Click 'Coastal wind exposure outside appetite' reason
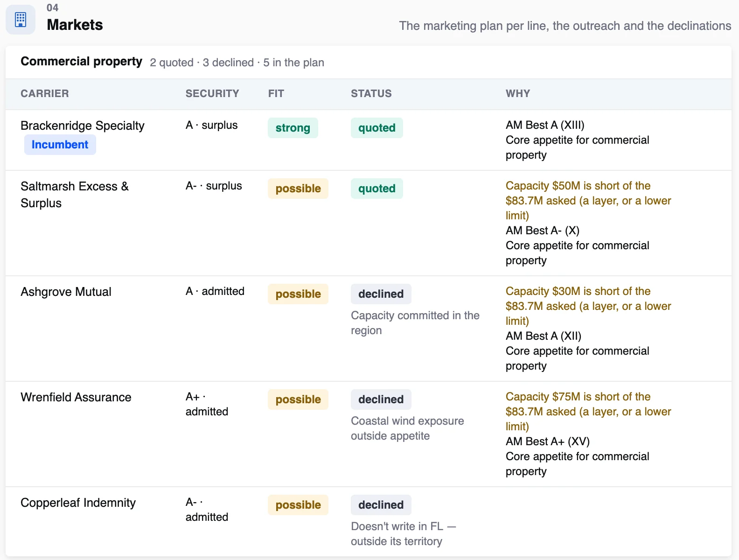Image resolution: width=739 pixels, height=560 pixels. click(407, 428)
